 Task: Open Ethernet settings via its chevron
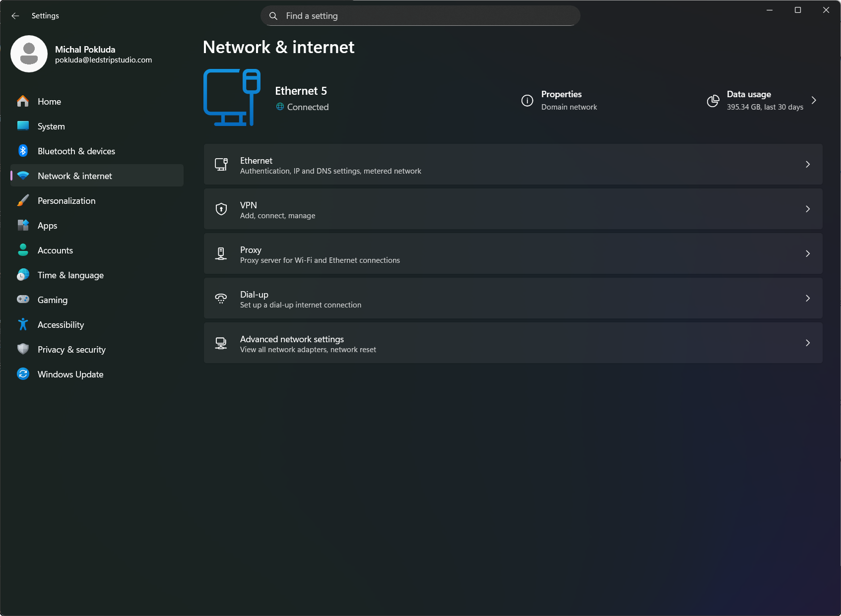[x=808, y=165]
